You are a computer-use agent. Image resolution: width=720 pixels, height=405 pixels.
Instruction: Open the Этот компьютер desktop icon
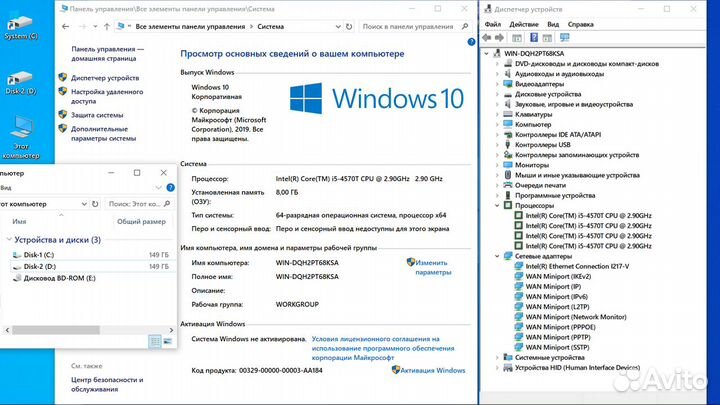pos(21,137)
